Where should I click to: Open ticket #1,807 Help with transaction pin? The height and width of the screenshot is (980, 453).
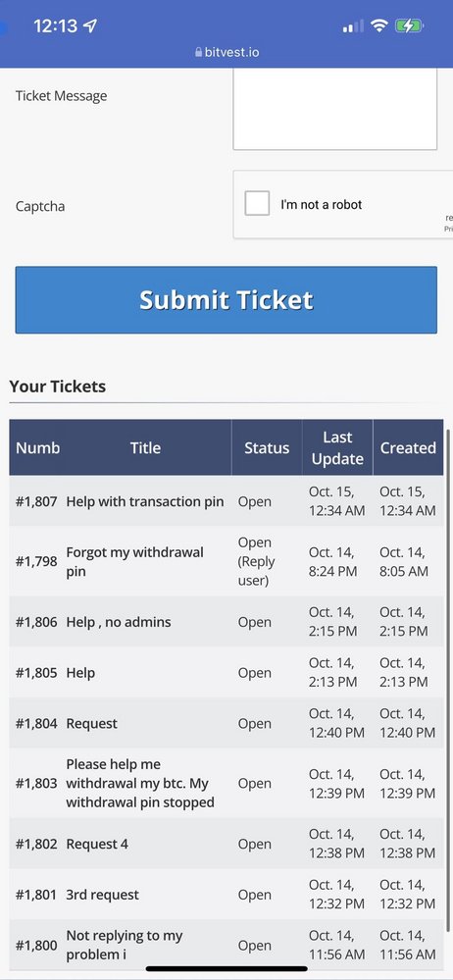pyautogui.click(x=145, y=502)
